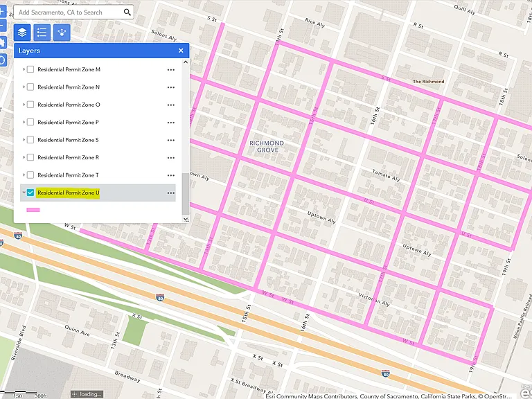Expand Residential Permit Zone P arrow

(24, 122)
